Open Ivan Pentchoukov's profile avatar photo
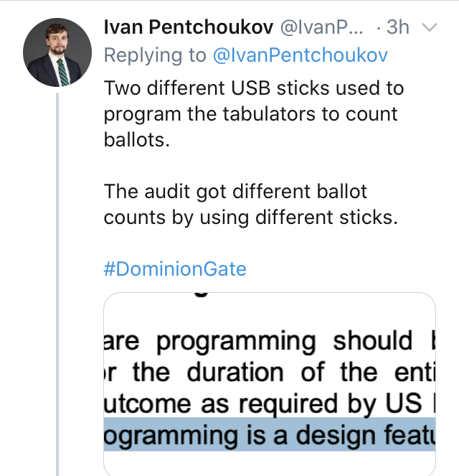459x476 pixels. (x=56, y=54)
